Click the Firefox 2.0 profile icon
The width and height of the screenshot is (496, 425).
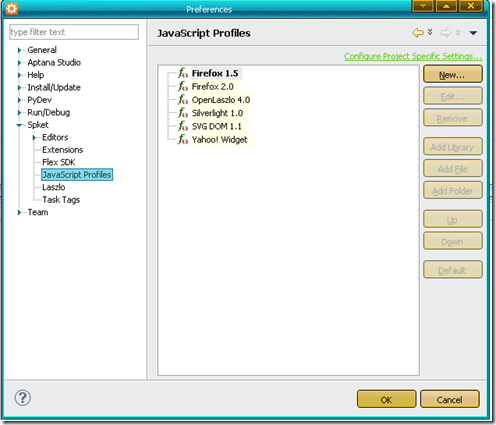pyautogui.click(x=183, y=86)
